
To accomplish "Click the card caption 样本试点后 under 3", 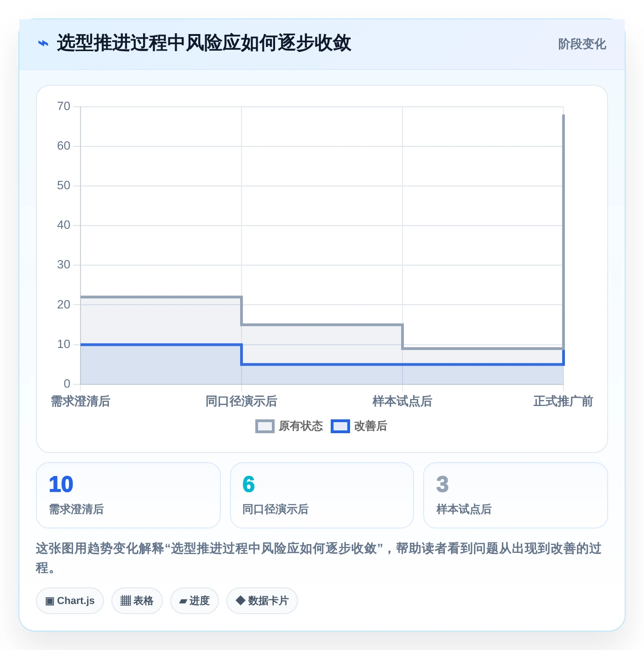I will pyautogui.click(x=464, y=509).
